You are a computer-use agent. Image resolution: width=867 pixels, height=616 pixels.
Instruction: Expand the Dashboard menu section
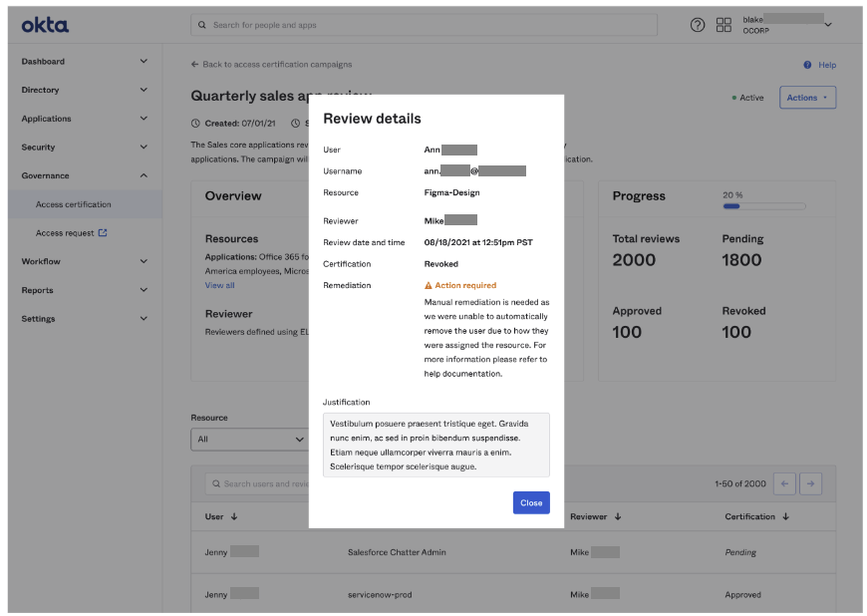tap(143, 62)
